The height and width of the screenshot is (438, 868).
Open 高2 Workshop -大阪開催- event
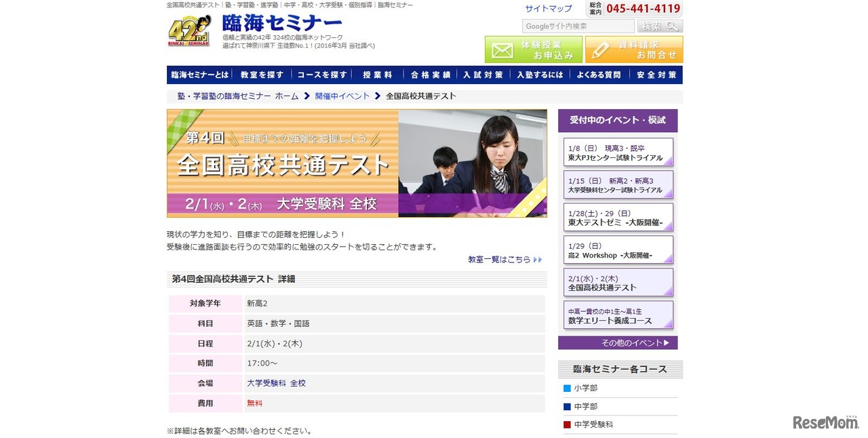click(x=618, y=250)
